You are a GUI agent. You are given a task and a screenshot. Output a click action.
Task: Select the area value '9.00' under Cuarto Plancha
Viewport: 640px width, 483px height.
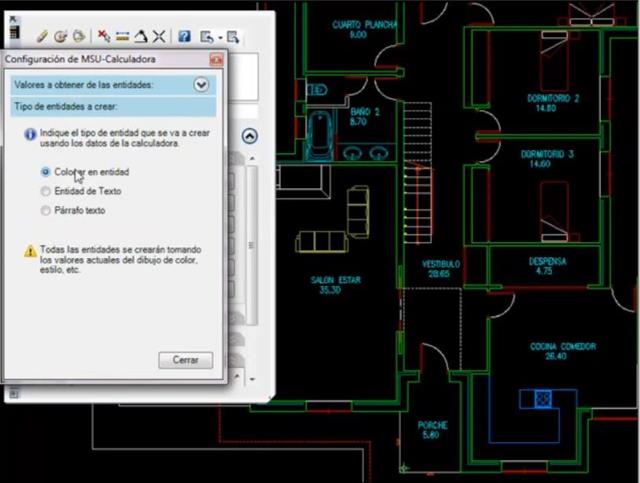coord(358,35)
